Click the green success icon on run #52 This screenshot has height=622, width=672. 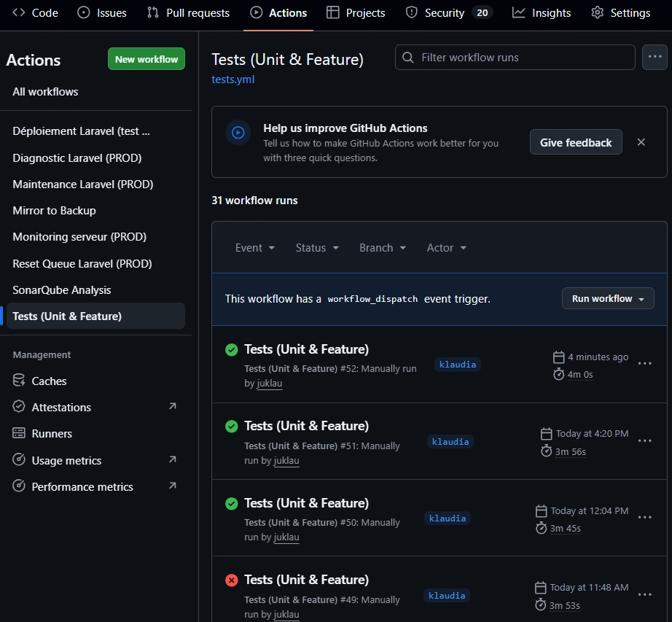[x=232, y=350]
